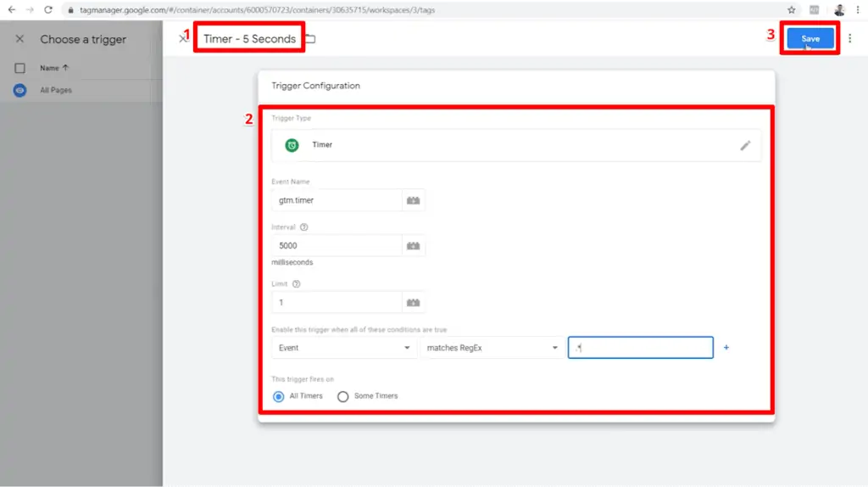Select the All Timers radio button
This screenshot has height=487, width=868.
[x=278, y=396]
